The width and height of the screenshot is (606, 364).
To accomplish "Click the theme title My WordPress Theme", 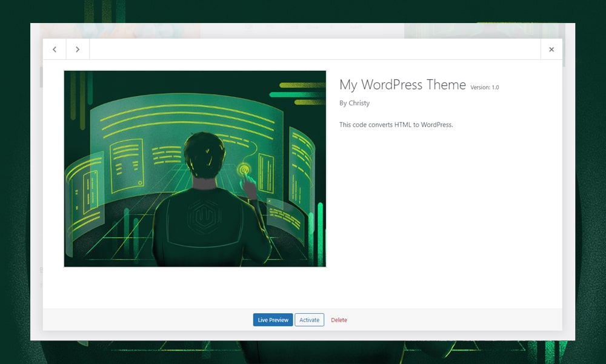I will click(x=402, y=85).
